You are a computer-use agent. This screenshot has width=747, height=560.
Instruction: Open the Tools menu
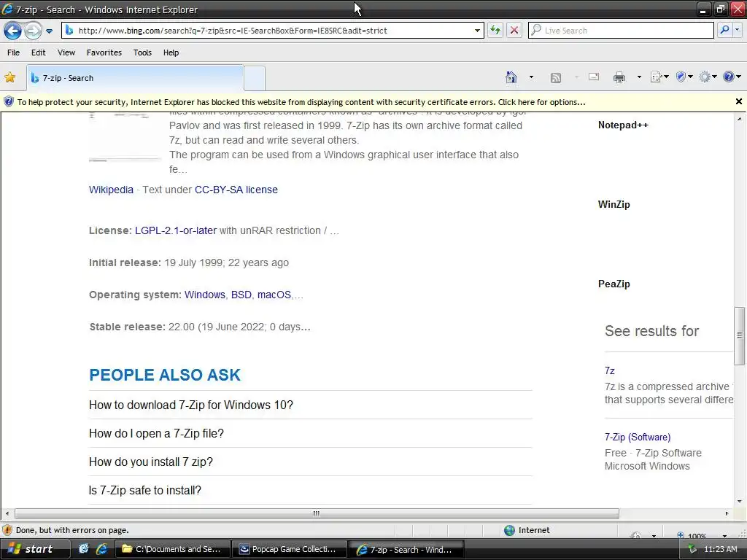pos(142,52)
